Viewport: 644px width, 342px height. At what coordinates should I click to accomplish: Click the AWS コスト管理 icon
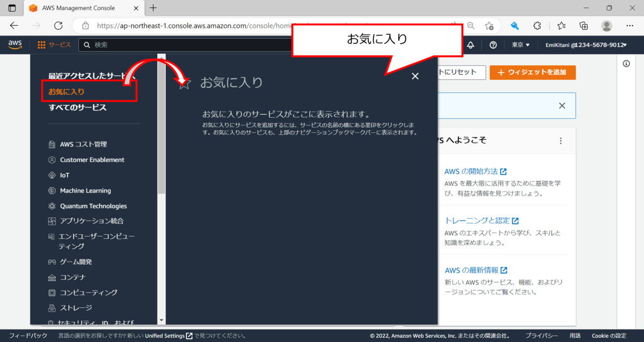point(52,144)
